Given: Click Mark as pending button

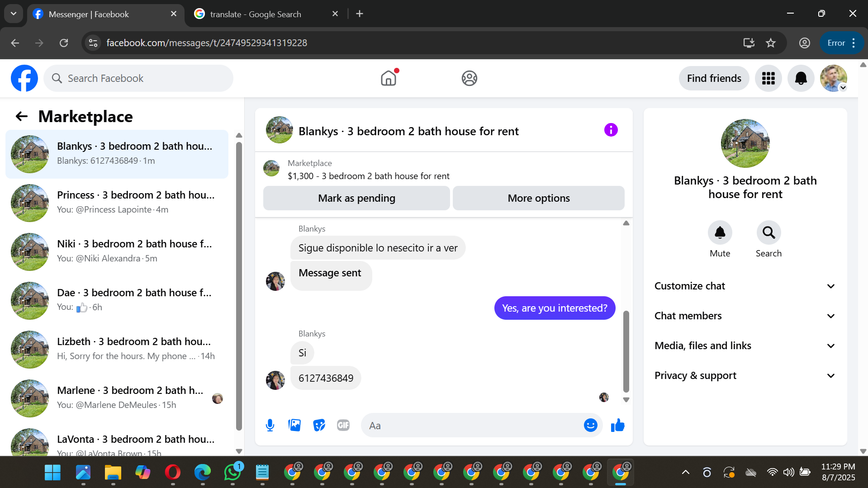Looking at the screenshot, I should pos(356,198).
